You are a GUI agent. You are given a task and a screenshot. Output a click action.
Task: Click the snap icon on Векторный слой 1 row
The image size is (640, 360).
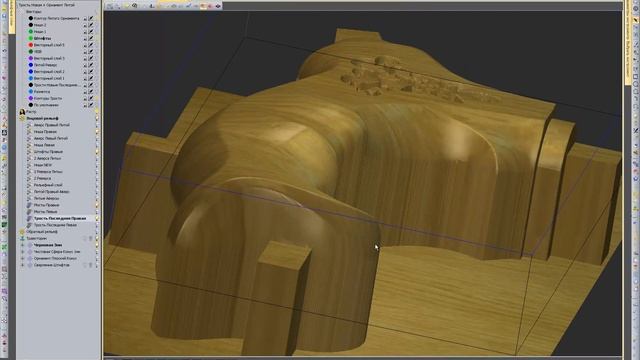click(85, 78)
